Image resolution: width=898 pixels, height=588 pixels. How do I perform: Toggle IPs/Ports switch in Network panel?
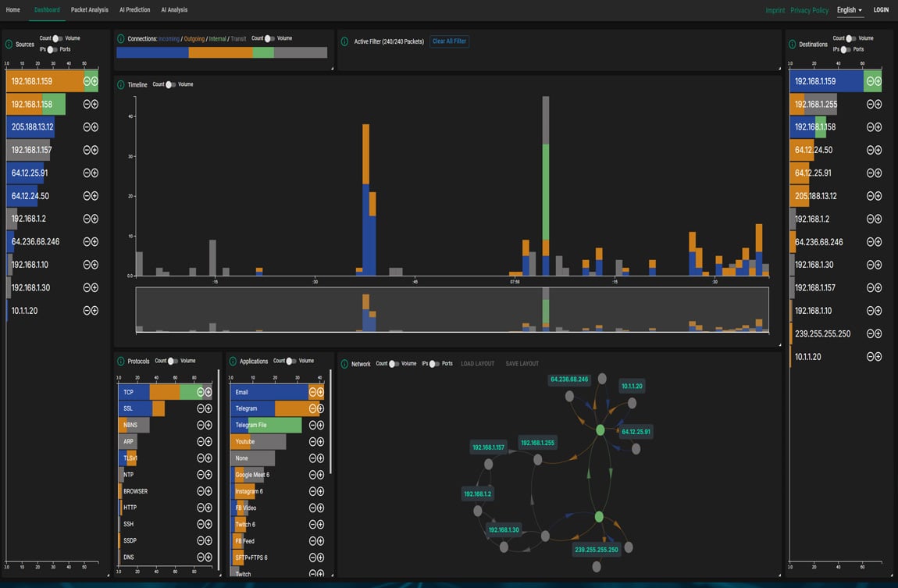tap(434, 364)
